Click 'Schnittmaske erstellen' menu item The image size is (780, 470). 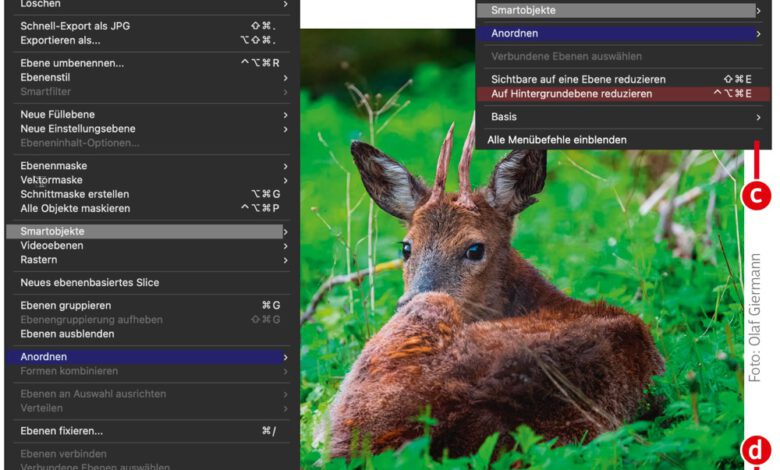[x=75, y=194]
